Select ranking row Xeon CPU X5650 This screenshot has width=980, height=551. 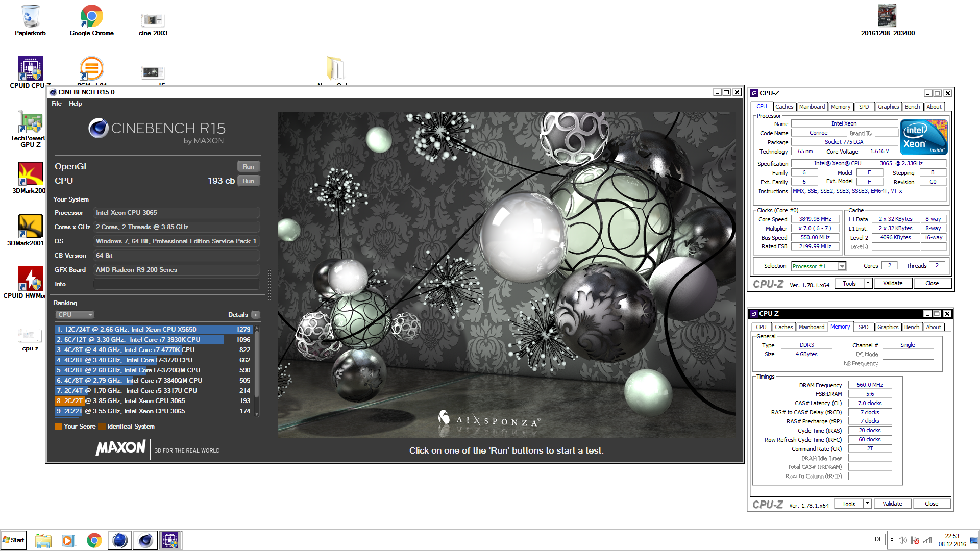(x=154, y=330)
